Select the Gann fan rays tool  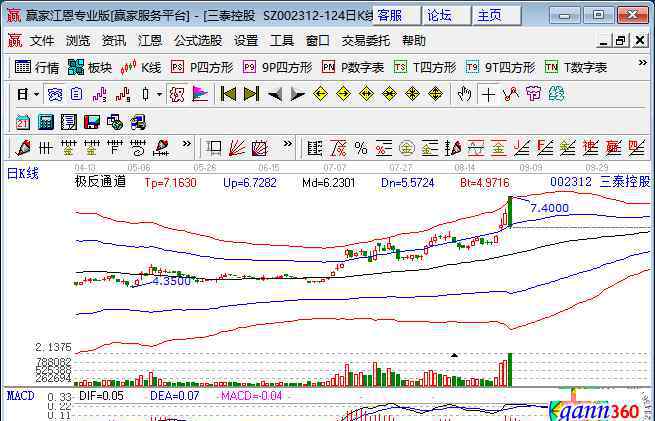237,148
